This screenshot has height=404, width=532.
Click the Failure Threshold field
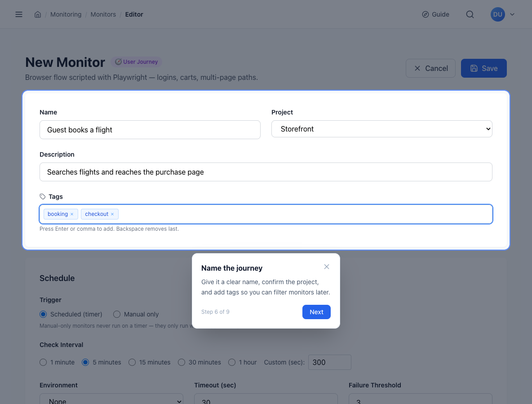tap(421, 399)
